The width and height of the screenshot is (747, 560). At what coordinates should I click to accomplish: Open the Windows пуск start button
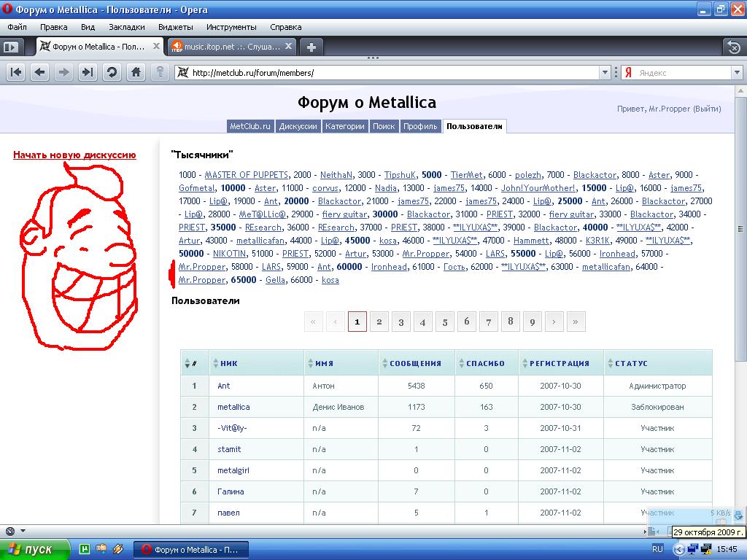click(x=34, y=549)
